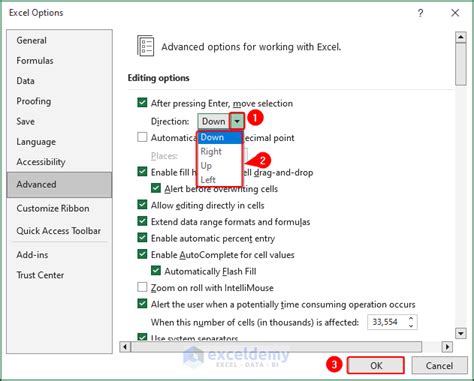The width and height of the screenshot is (474, 381).
Task: Click the horizontal scrollbar left arrow
Action: click(125, 347)
